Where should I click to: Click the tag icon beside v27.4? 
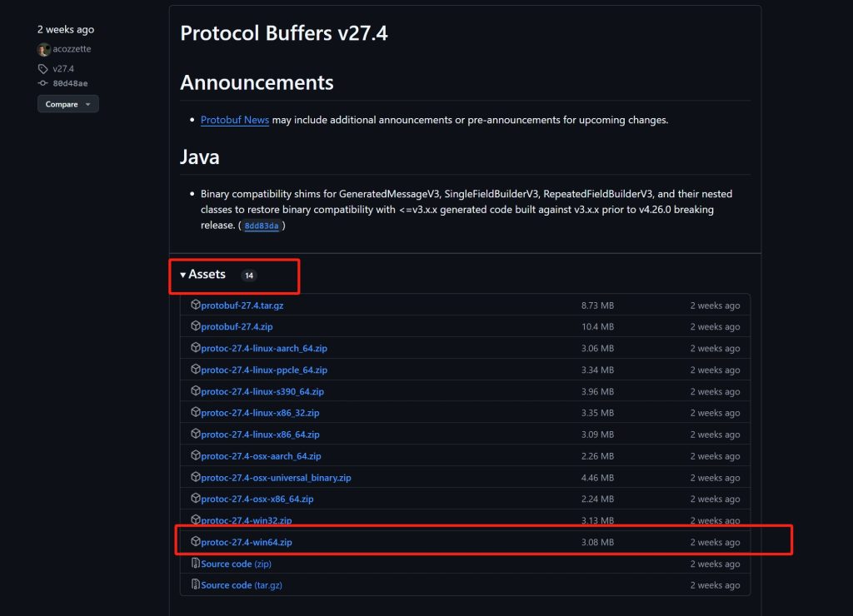click(x=42, y=68)
